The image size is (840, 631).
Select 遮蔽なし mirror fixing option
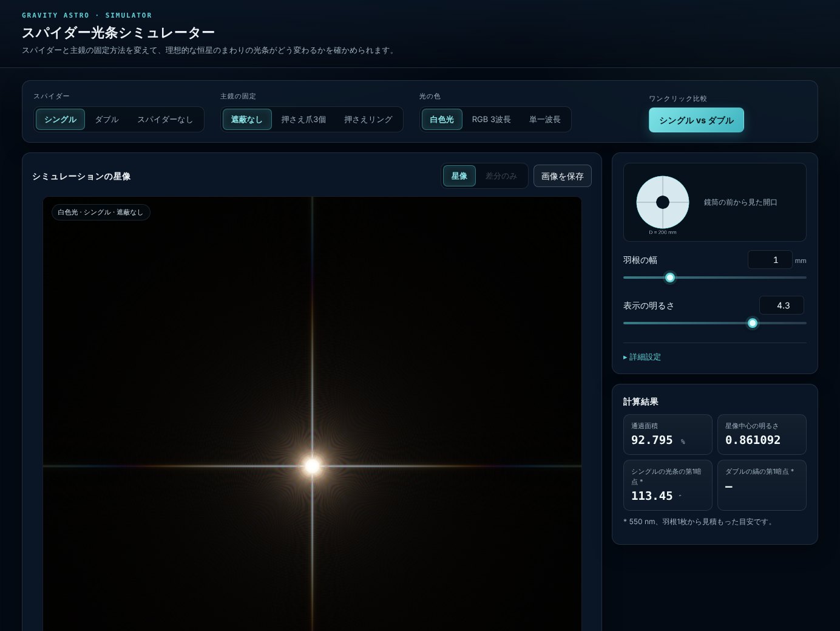tap(247, 120)
